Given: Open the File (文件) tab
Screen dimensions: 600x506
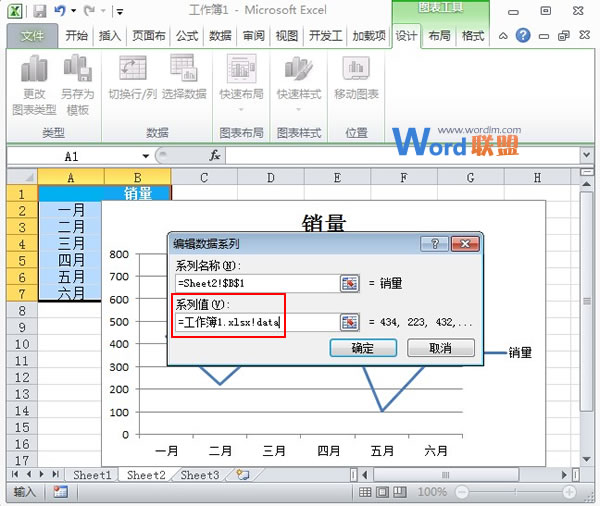Looking at the screenshot, I should pos(32,36).
